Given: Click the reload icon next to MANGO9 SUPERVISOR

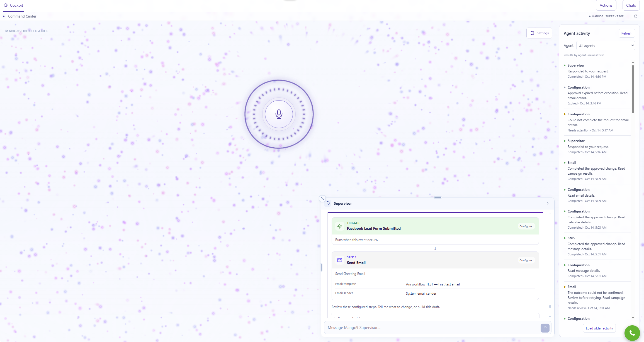Looking at the screenshot, I should pos(636,16).
